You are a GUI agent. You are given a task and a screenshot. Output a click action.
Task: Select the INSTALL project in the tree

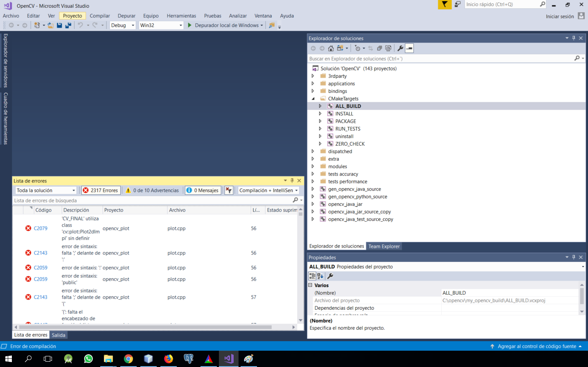(x=344, y=114)
